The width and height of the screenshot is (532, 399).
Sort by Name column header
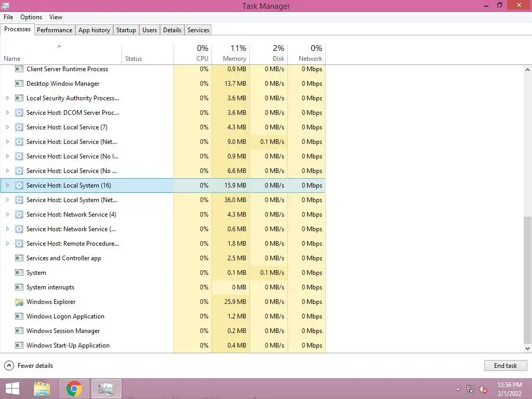point(61,54)
